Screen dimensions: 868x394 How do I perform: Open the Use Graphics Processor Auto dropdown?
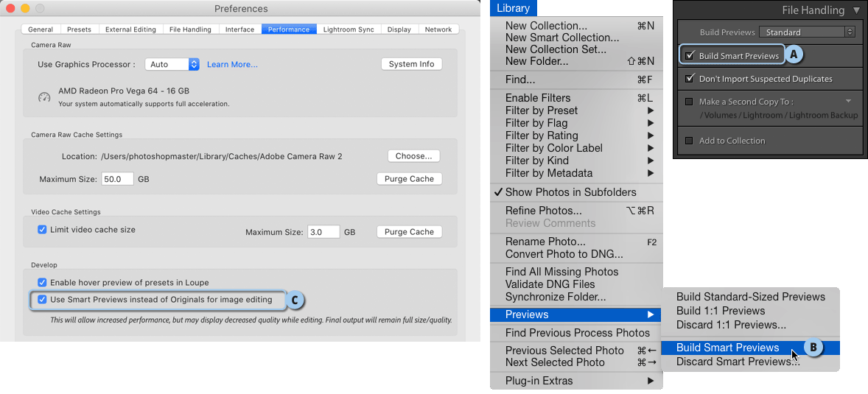[x=172, y=64]
